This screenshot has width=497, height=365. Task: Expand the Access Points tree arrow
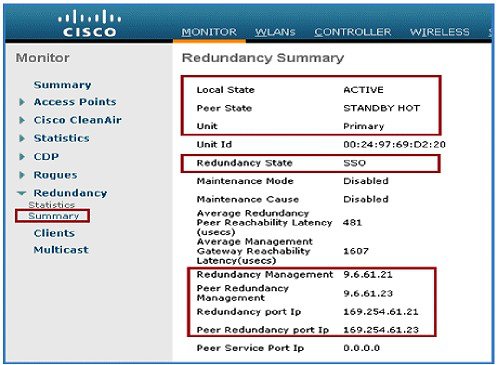tap(22, 102)
